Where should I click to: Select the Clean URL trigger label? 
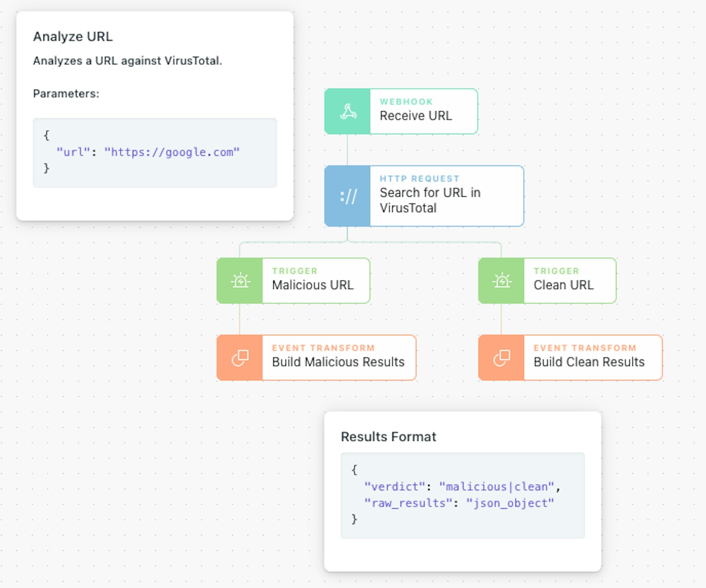(563, 285)
